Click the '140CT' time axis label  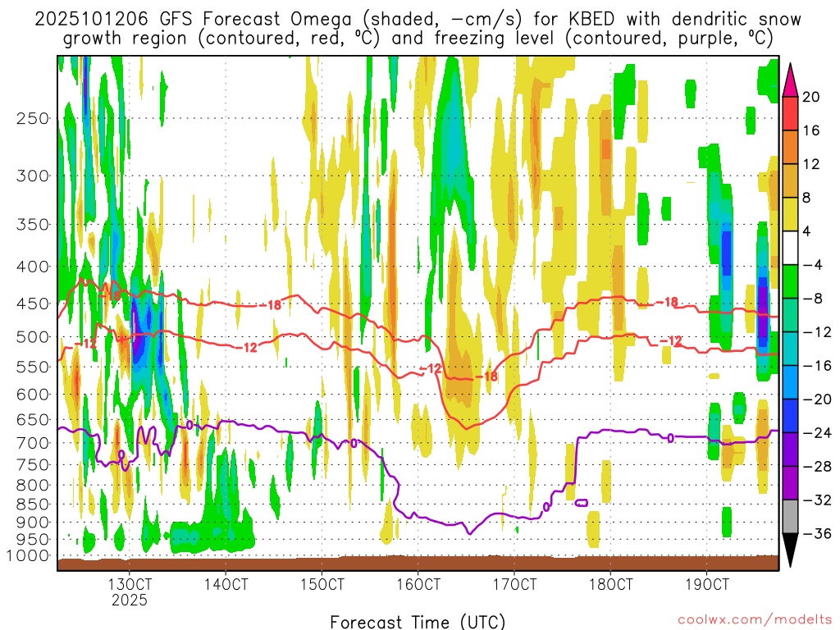(226, 584)
